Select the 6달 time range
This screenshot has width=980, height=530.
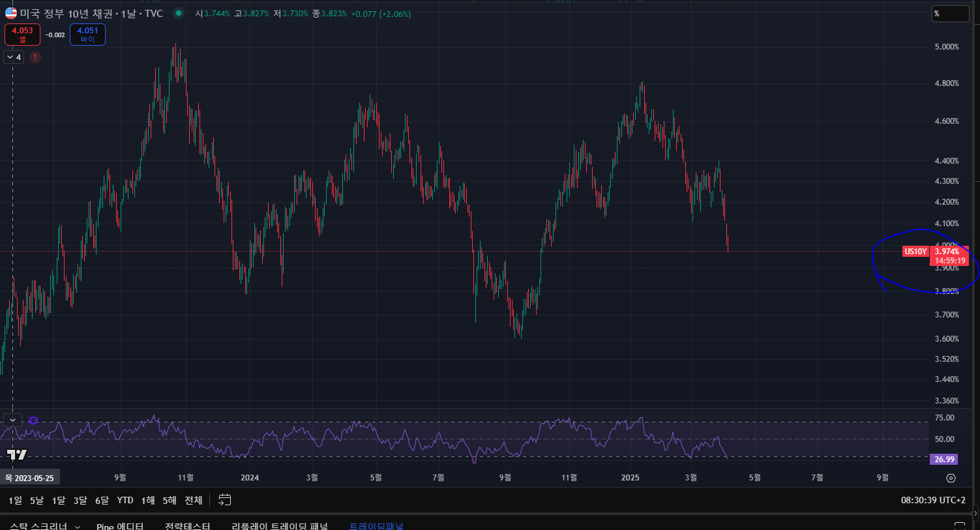102,500
